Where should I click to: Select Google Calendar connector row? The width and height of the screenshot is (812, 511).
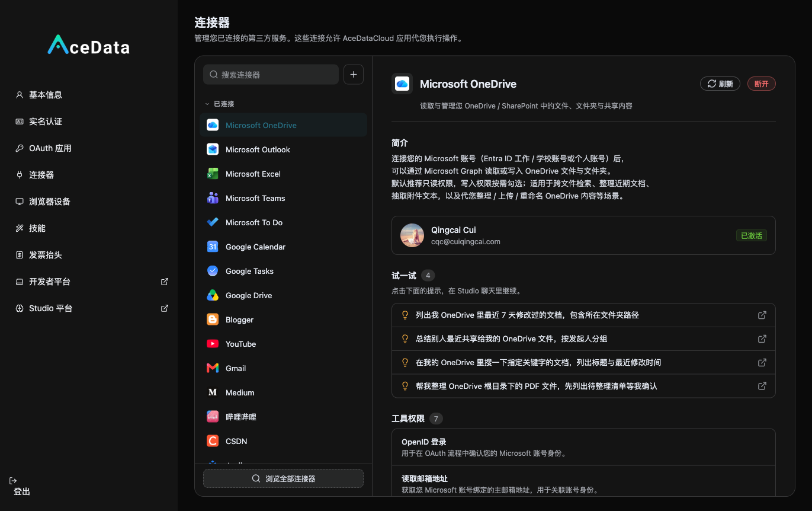tap(283, 247)
